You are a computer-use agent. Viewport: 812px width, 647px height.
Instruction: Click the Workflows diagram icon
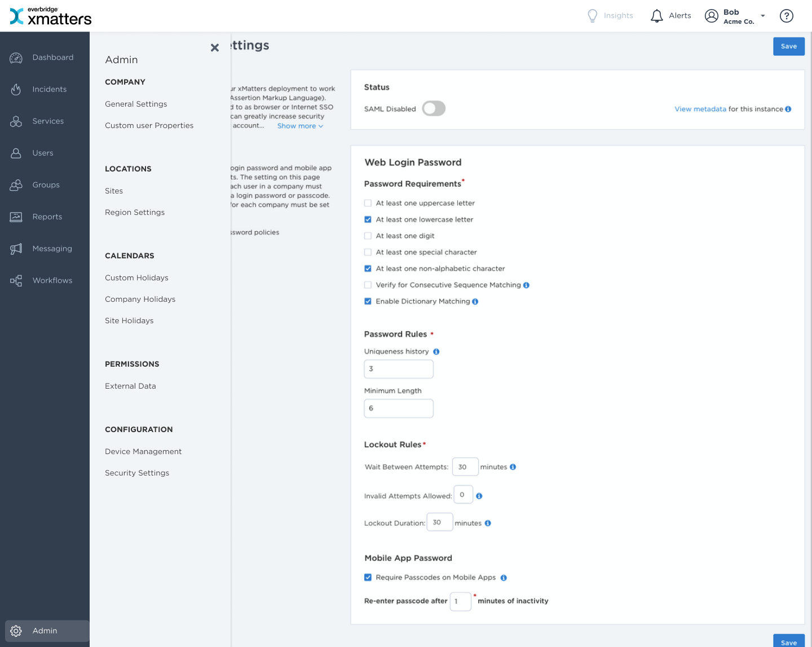pos(16,280)
